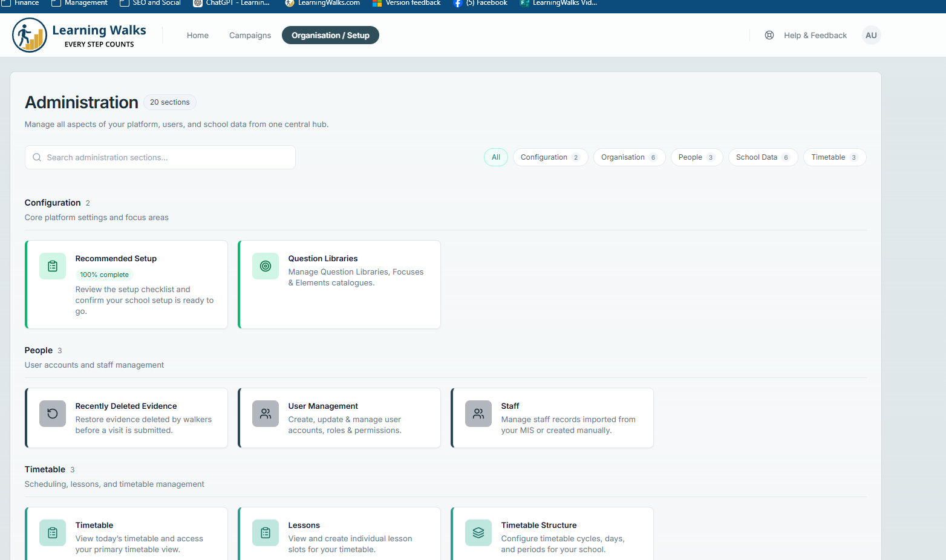Click the Question Libraries target icon
Screen dimensions: 946x560
click(266, 266)
